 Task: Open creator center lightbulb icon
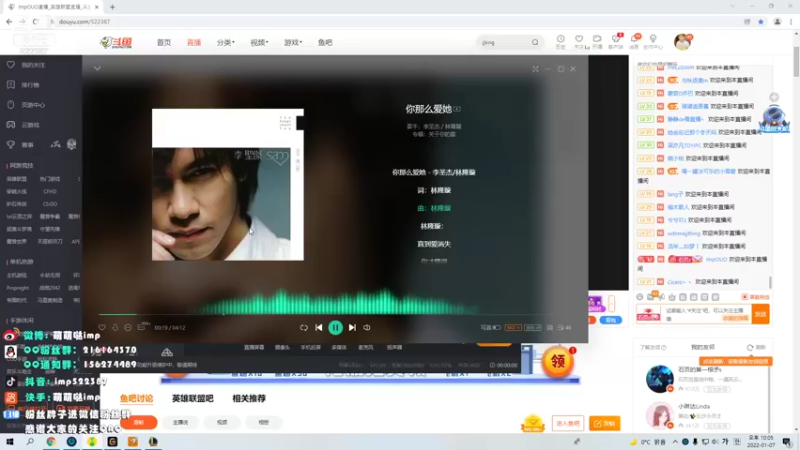pos(653,41)
